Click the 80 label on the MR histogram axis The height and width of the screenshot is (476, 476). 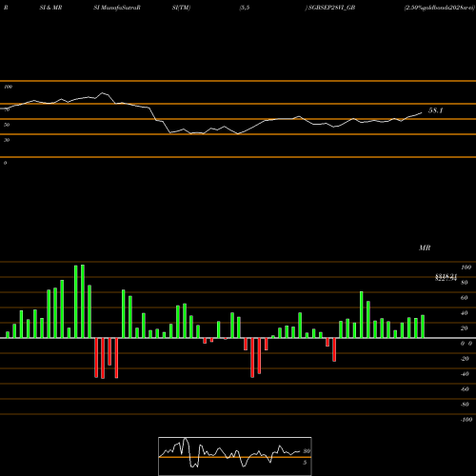coord(465,283)
